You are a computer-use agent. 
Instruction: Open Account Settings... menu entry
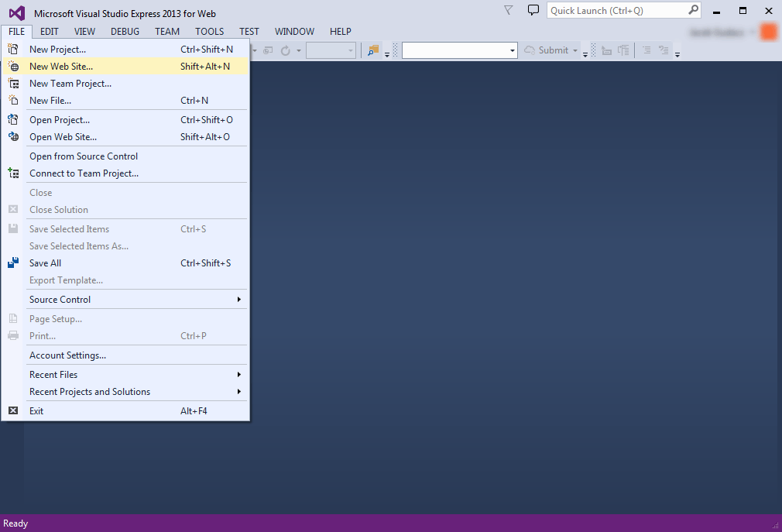coord(125,355)
